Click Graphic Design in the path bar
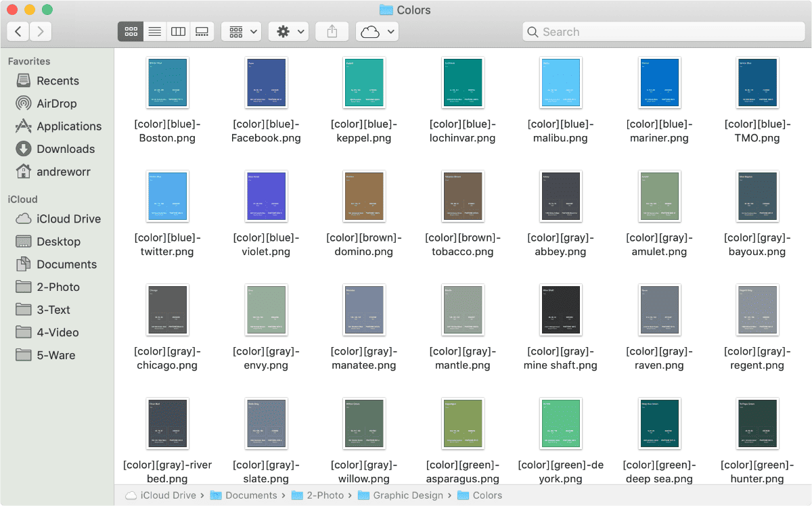Screen dimensions: 812x506 [408, 495]
